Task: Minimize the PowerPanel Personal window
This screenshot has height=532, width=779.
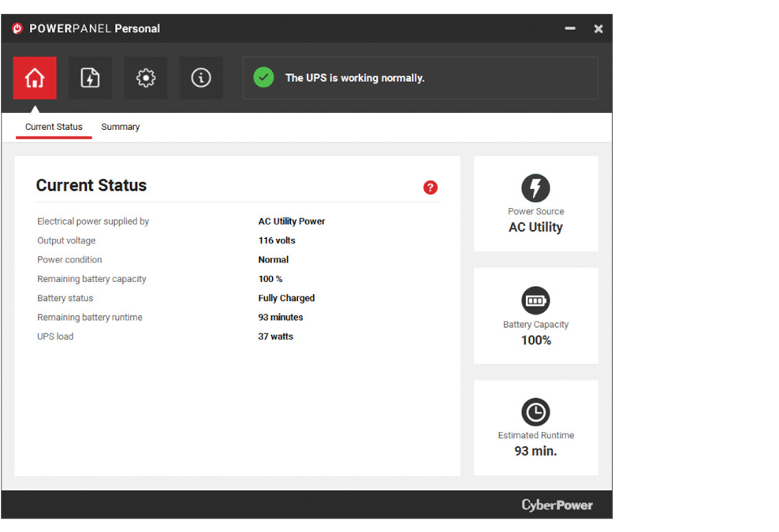Action: tap(570, 28)
